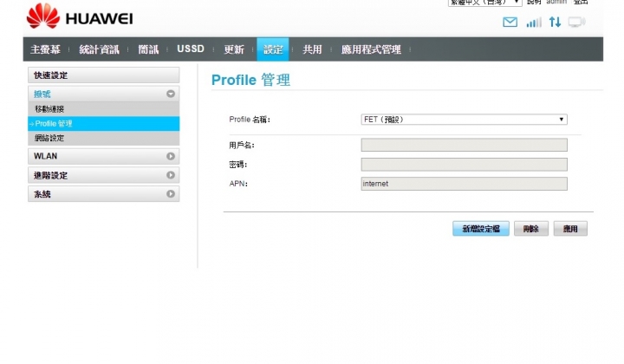Click the 應用 button

(570, 229)
